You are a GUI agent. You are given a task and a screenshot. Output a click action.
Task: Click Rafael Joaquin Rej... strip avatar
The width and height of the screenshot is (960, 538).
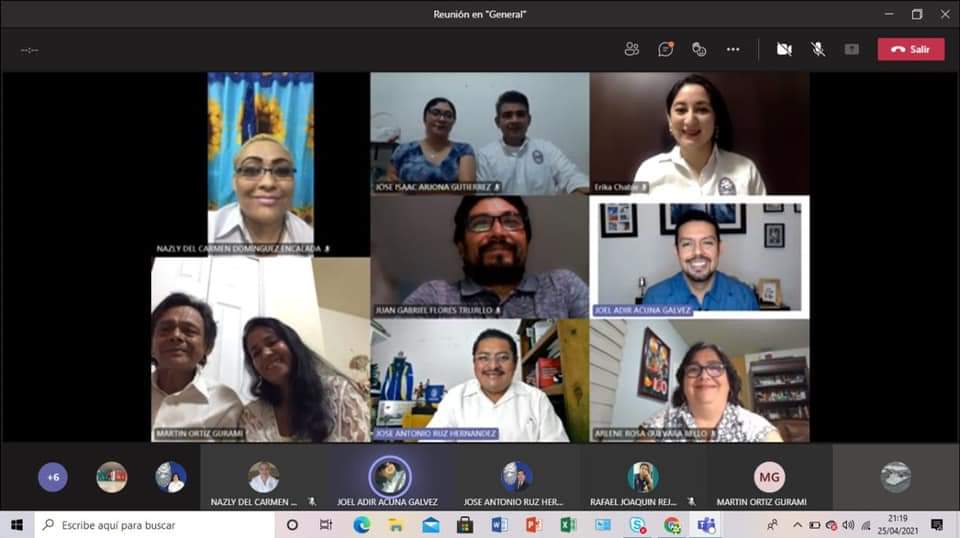[642, 477]
